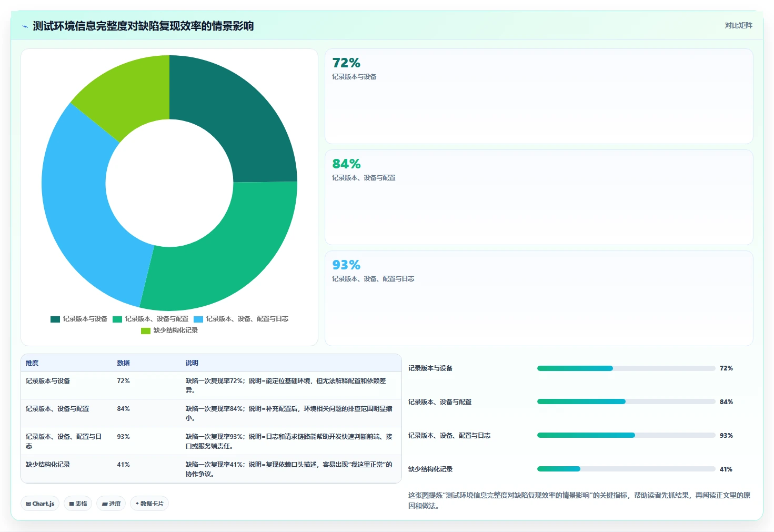
Task: Click the 93% progress bar
Action: coord(626,435)
